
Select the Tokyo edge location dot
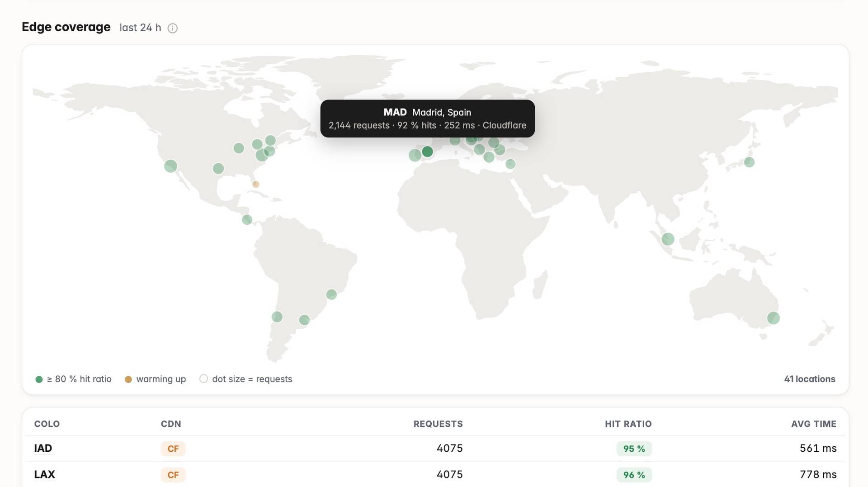[749, 162]
